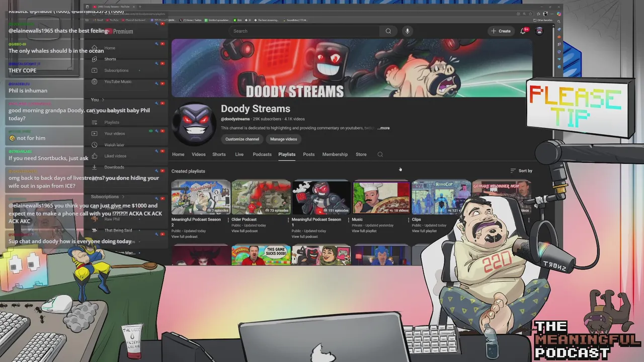Open Raw Phil in sidebar subscriptions
The width and height of the screenshot is (644, 362).
click(x=112, y=219)
